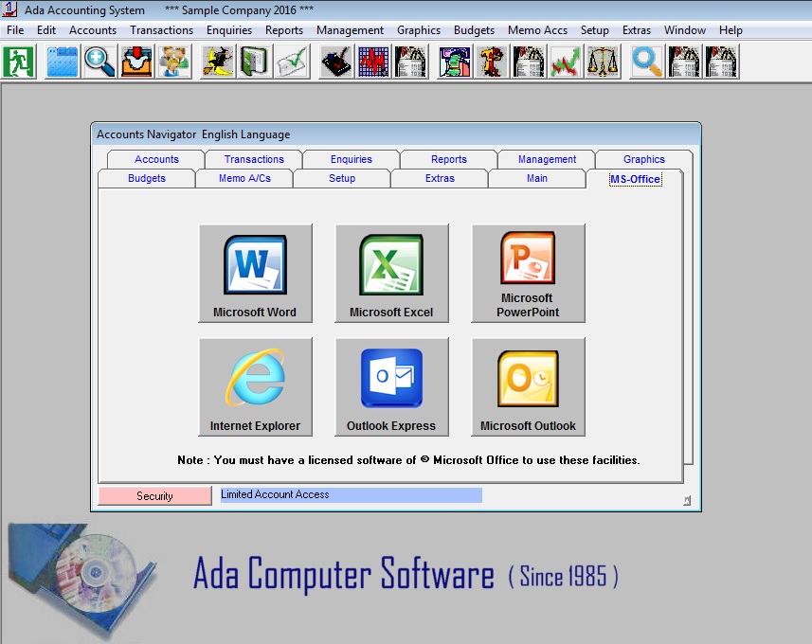Click the inbox tray with red arrow icon
Viewport: 812px width, 644px height.
pos(137,62)
